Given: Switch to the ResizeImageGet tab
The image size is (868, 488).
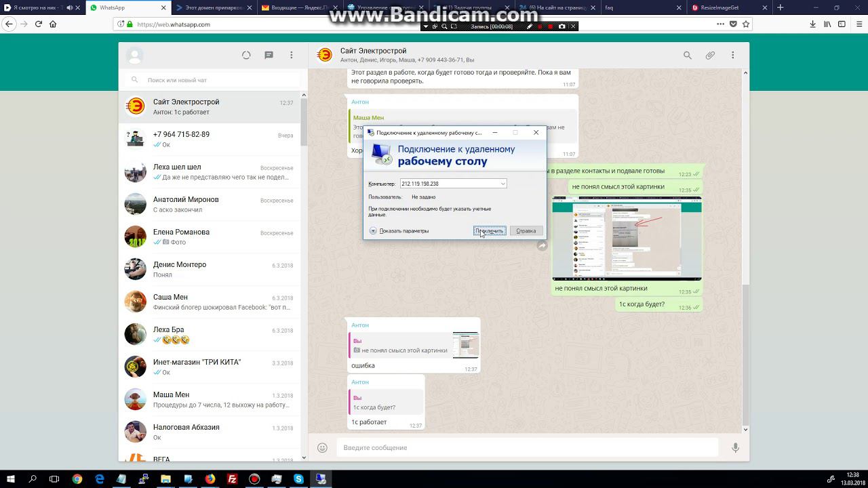Looking at the screenshot, I should pyautogui.click(x=729, y=7).
